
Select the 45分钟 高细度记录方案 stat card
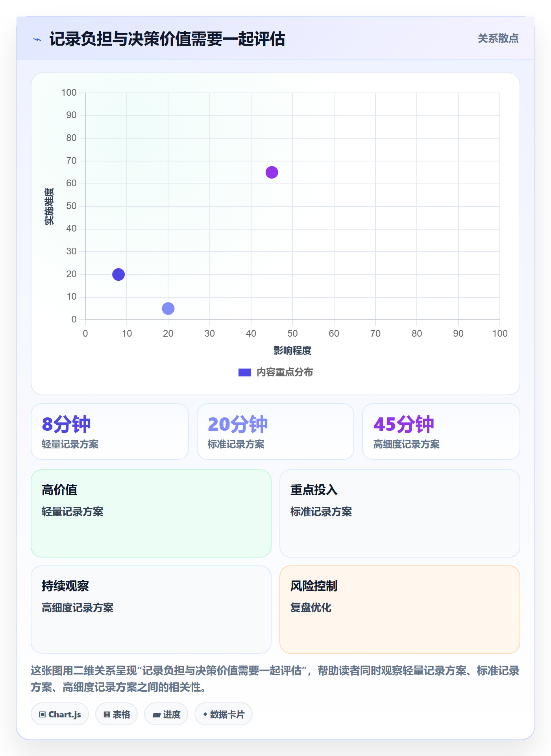(441, 432)
